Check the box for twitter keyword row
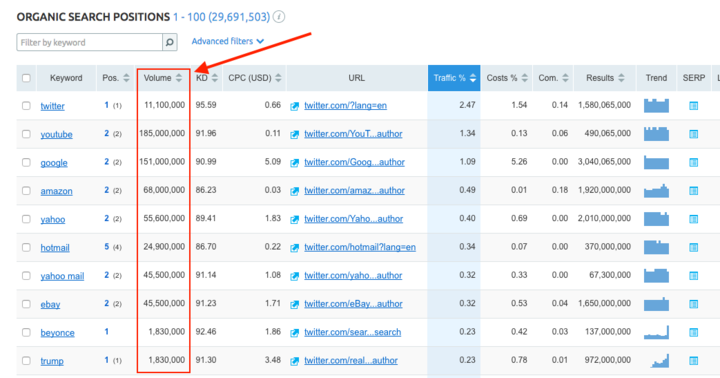 tap(26, 106)
